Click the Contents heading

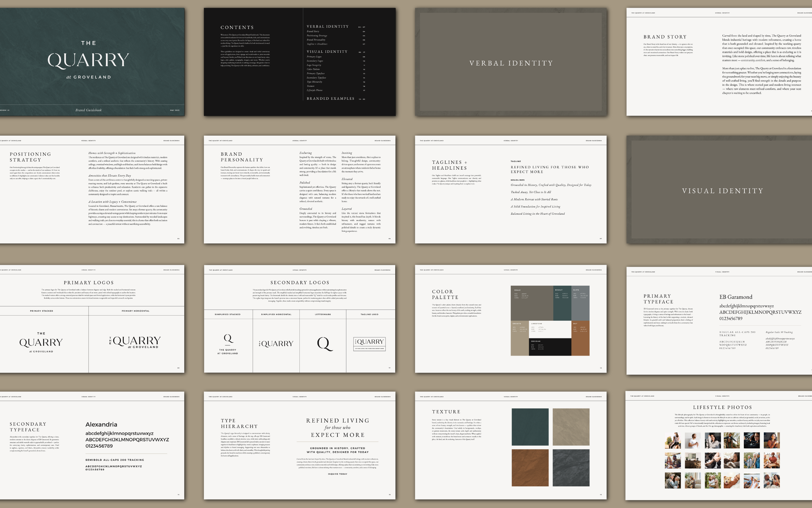pyautogui.click(x=237, y=28)
